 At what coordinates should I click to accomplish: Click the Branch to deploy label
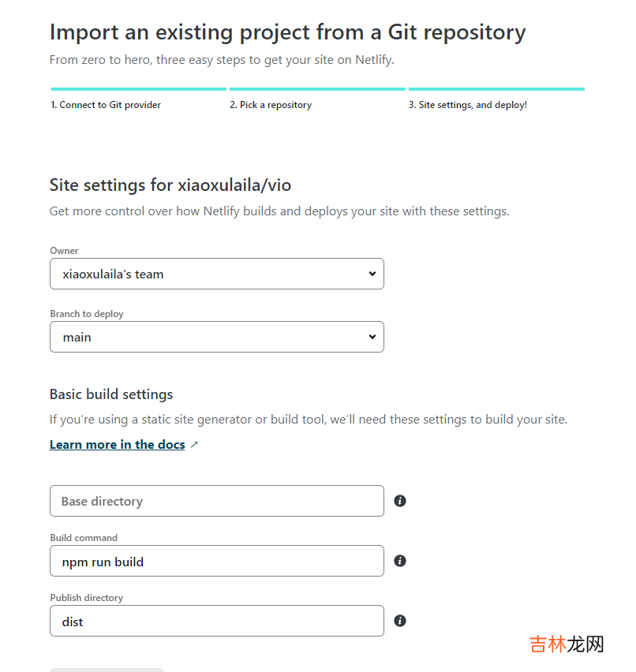click(x=87, y=314)
